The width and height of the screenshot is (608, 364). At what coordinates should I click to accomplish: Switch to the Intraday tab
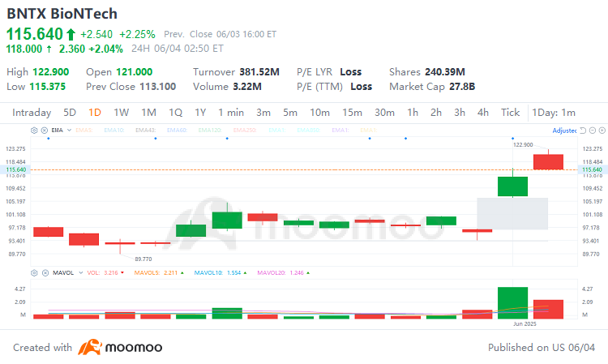[32, 113]
